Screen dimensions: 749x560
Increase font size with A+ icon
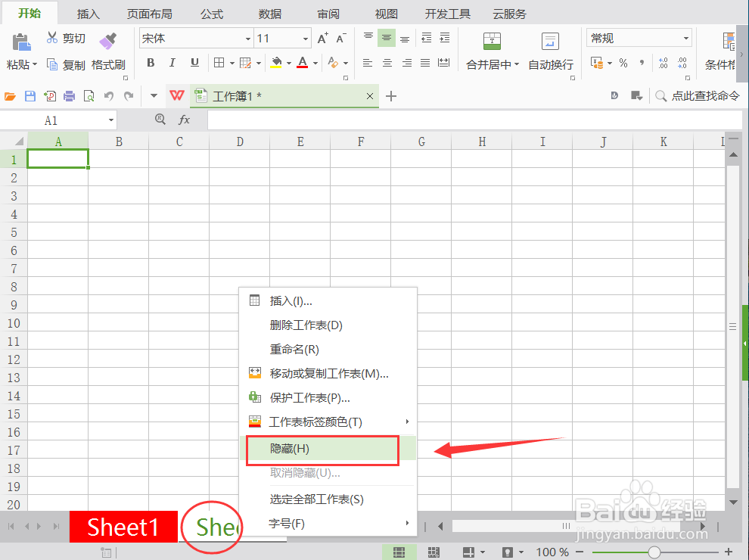click(x=323, y=39)
